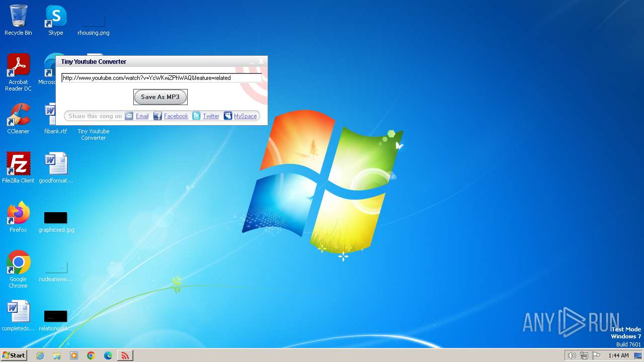The width and height of the screenshot is (644, 362).
Task: Select the relationsold file icon
Action: coord(56,321)
